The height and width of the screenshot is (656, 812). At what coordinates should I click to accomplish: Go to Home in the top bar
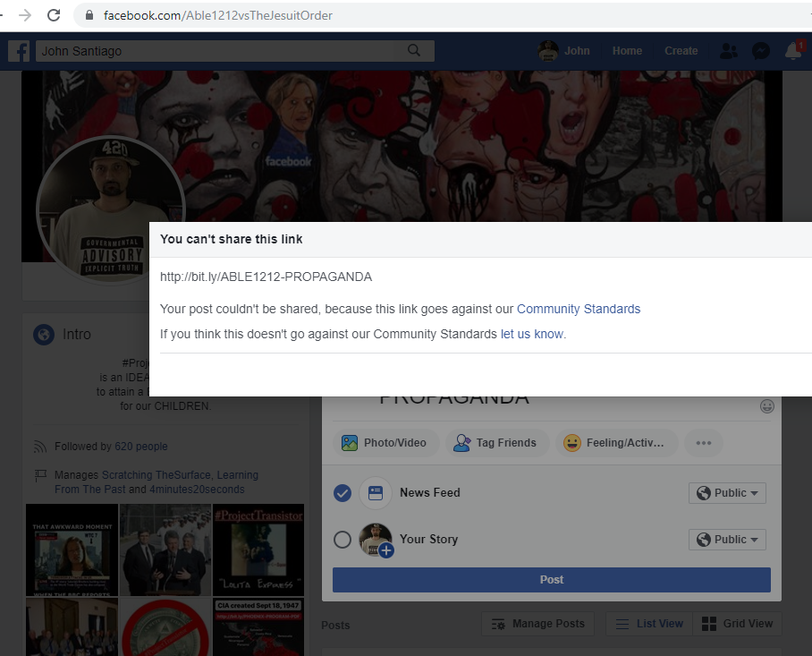(627, 51)
